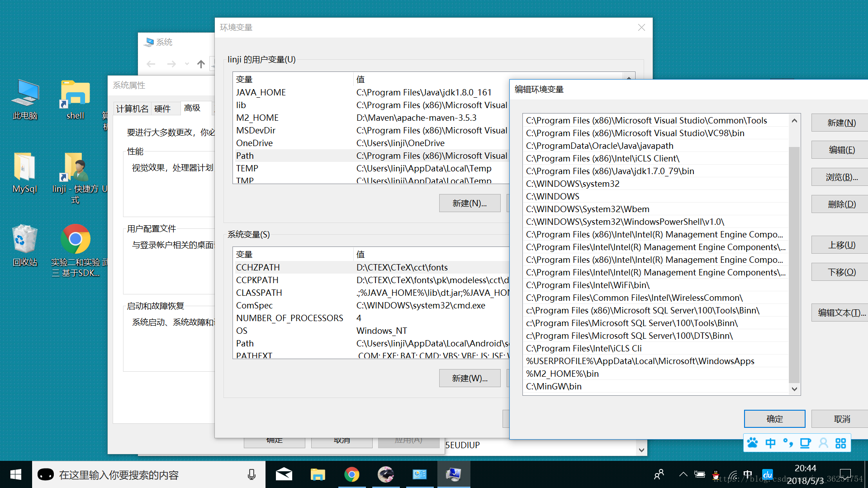This screenshot has height=488, width=868.
Task: Select the user Path variable row
Action: click(x=371, y=156)
